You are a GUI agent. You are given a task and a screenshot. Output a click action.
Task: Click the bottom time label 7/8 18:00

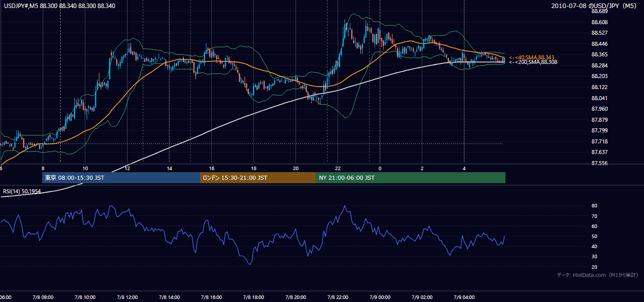point(253,297)
